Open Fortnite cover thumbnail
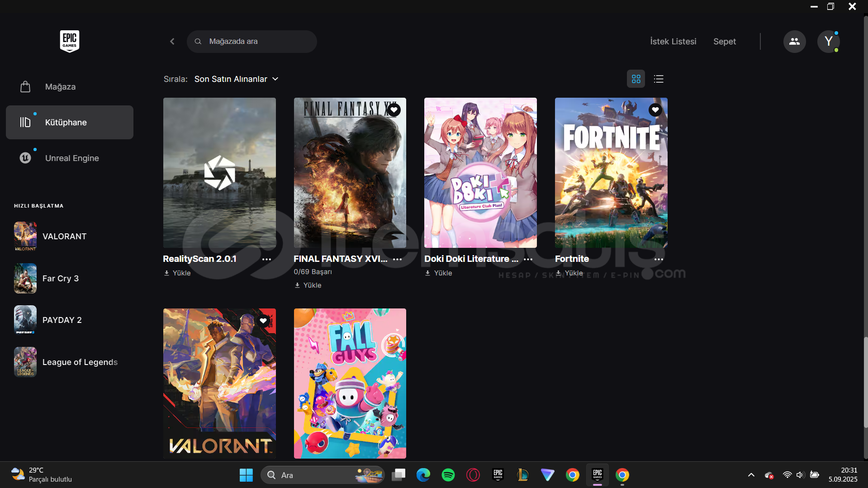The height and width of the screenshot is (488, 868). [611, 173]
